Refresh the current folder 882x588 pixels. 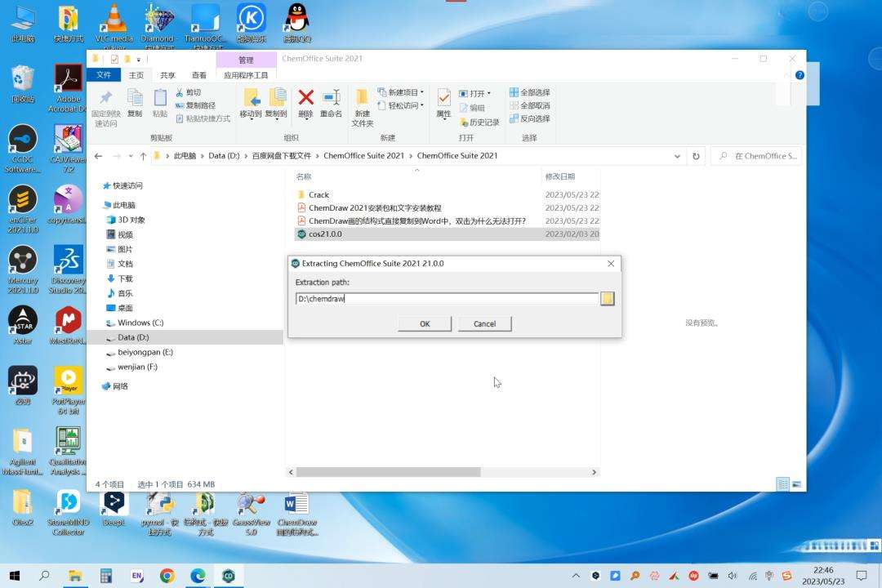[x=696, y=156]
